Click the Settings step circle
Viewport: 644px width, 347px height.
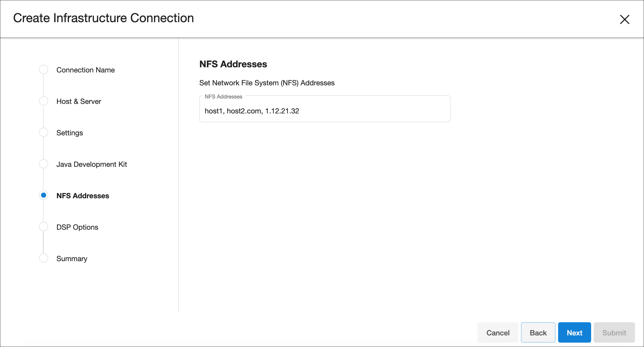pos(44,133)
